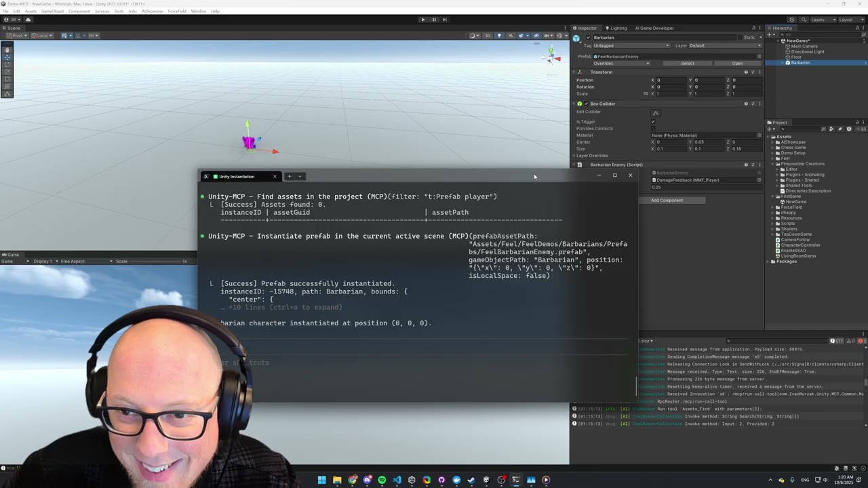Open the Unity cloud services icon

pos(28,20)
